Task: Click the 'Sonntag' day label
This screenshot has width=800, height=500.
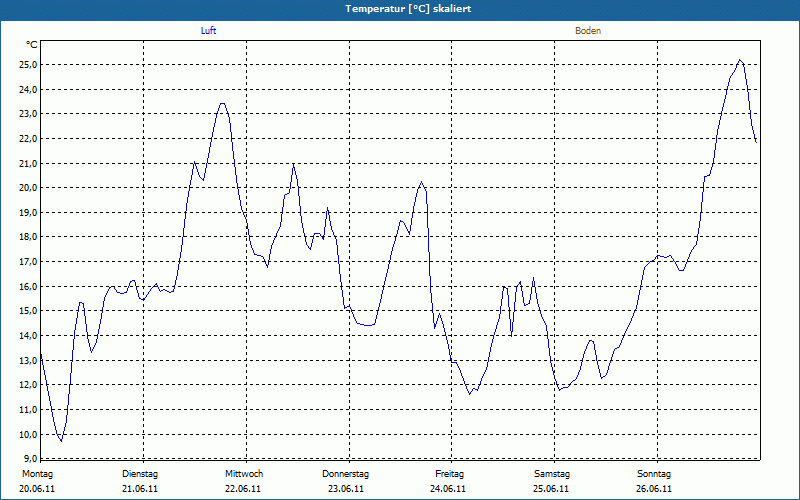Action: coord(654,474)
